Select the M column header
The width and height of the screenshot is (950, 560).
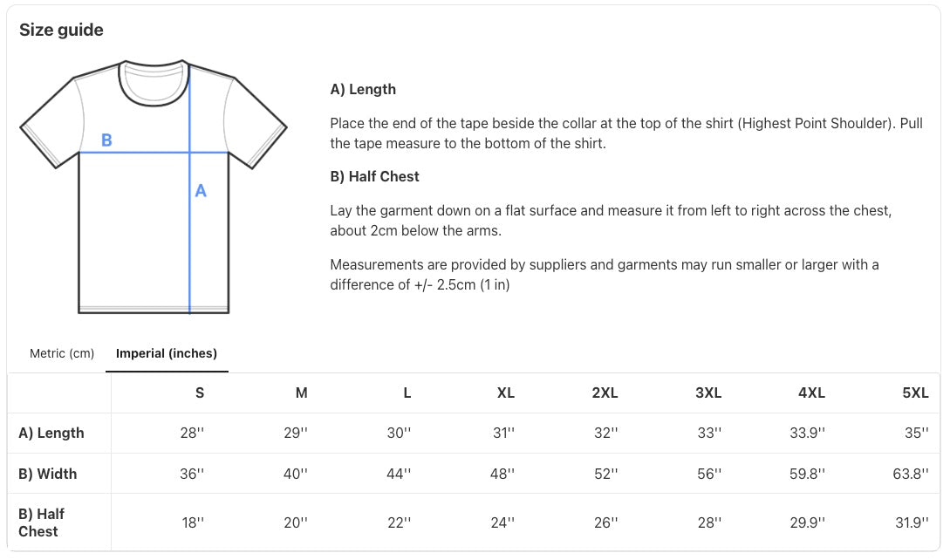[301, 393]
